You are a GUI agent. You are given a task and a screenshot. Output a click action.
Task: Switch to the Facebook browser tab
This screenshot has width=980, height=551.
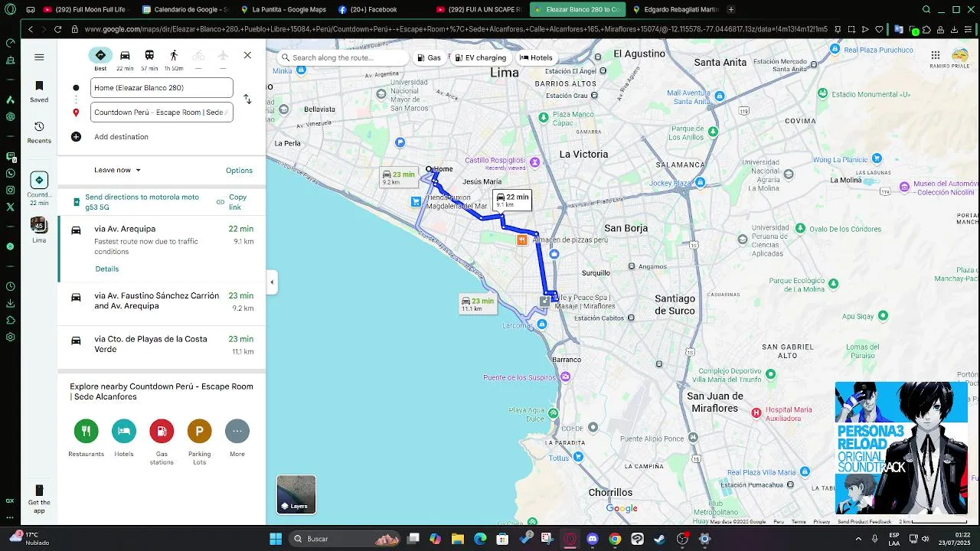381,9
